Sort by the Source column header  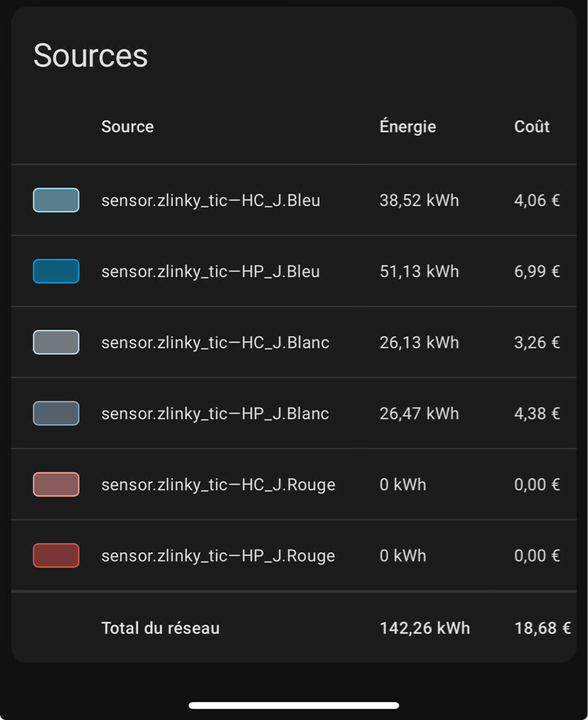[x=127, y=126]
